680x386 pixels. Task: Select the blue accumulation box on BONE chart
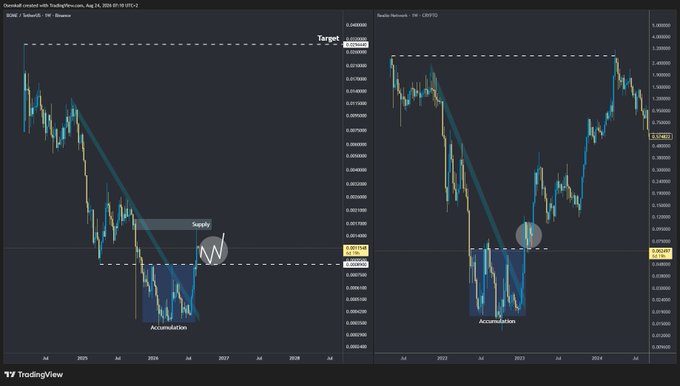(170, 293)
